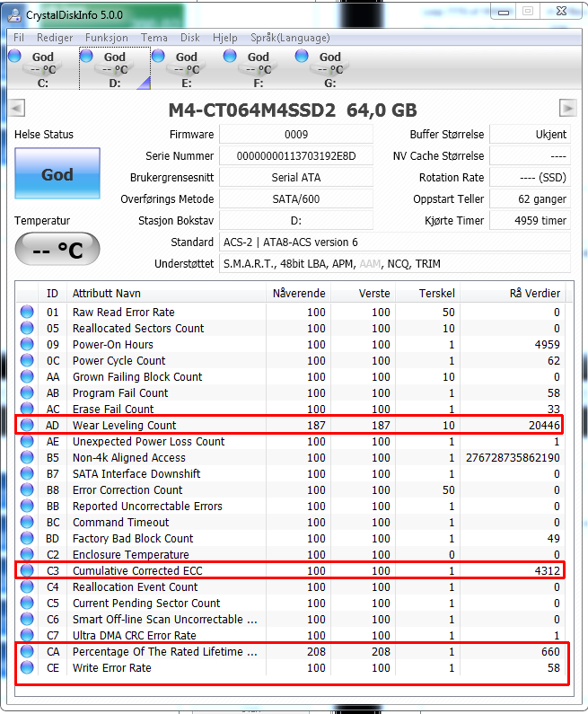588x714 pixels.
Task: Click status orb for Percentage Of Rated Lifetime
Action: tap(27, 651)
